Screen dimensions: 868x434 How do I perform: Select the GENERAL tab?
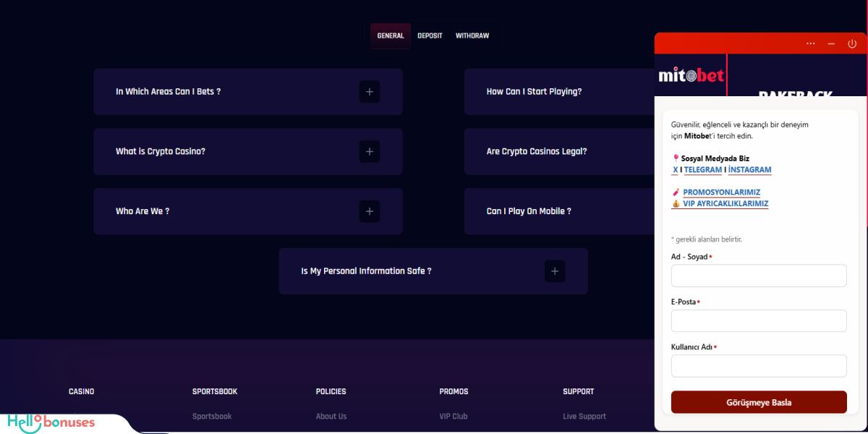tap(391, 35)
